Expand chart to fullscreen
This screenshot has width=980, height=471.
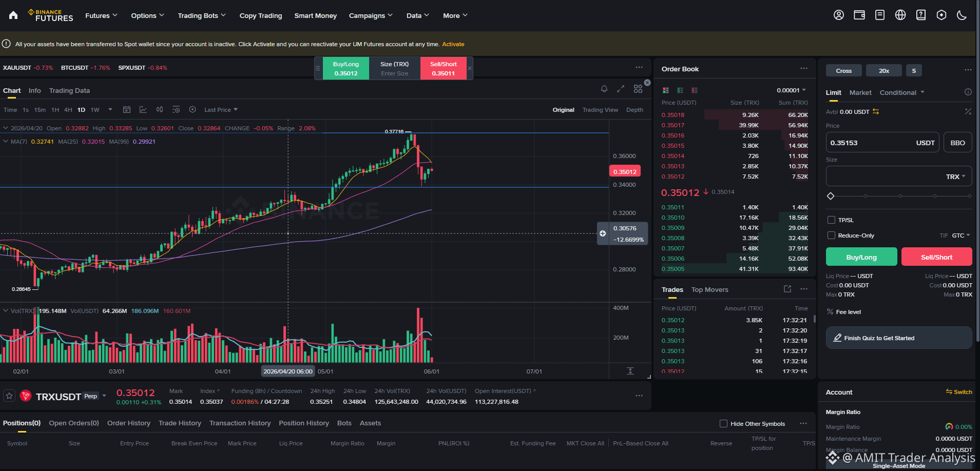tap(621, 89)
